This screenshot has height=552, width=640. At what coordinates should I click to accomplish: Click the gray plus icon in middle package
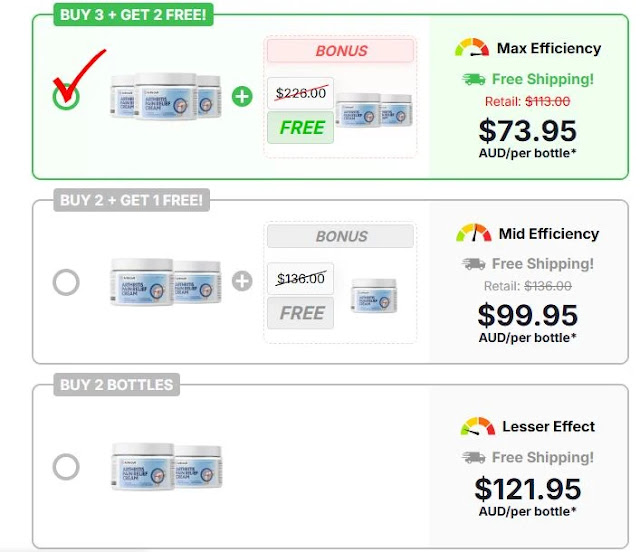[242, 282]
